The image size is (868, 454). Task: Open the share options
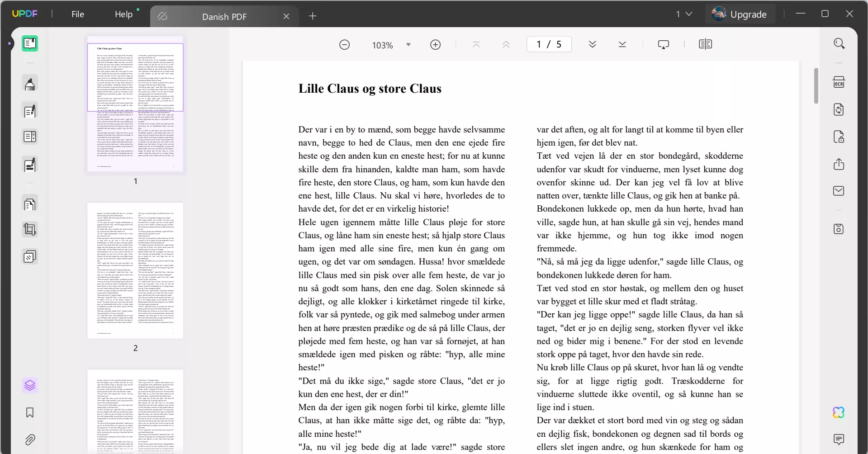[839, 164]
